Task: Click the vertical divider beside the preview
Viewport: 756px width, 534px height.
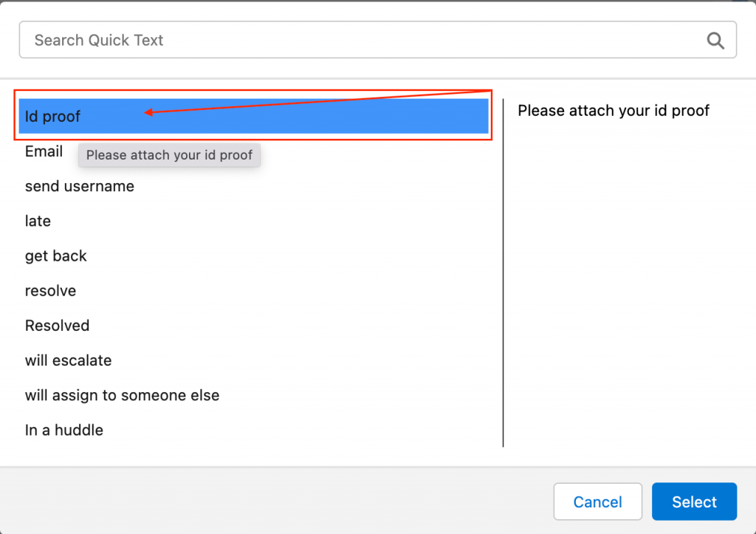Action: coord(503,273)
